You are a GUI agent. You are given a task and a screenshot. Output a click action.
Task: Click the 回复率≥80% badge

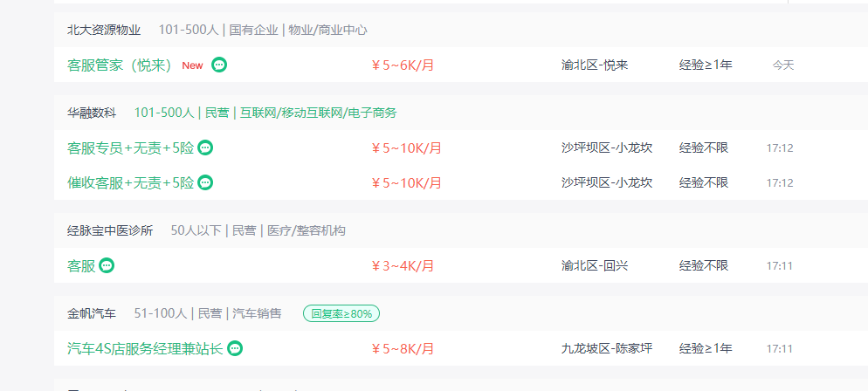coord(341,313)
